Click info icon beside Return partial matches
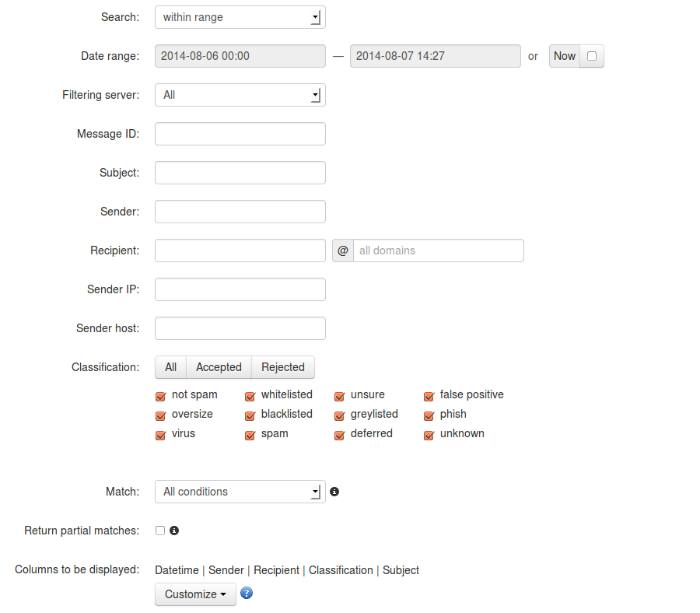The width and height of the screenshot is (700, 613). click(174, 531)
